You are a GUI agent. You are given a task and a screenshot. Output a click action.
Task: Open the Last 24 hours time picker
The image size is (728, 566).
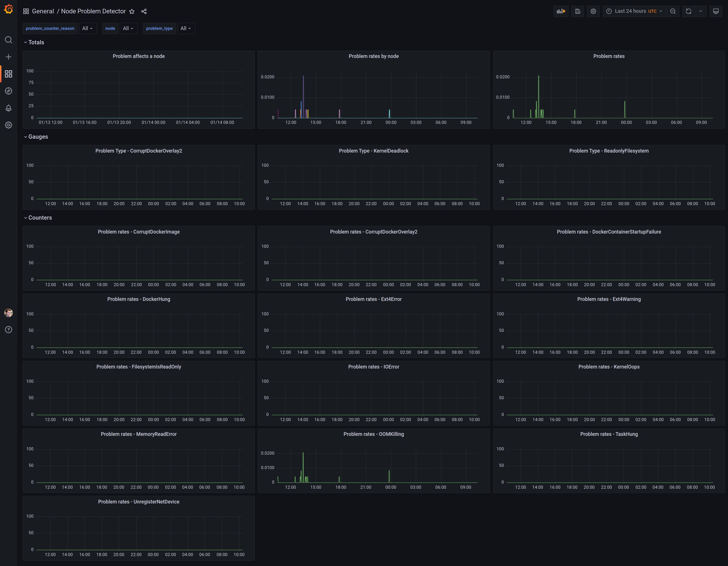[634, 11]
